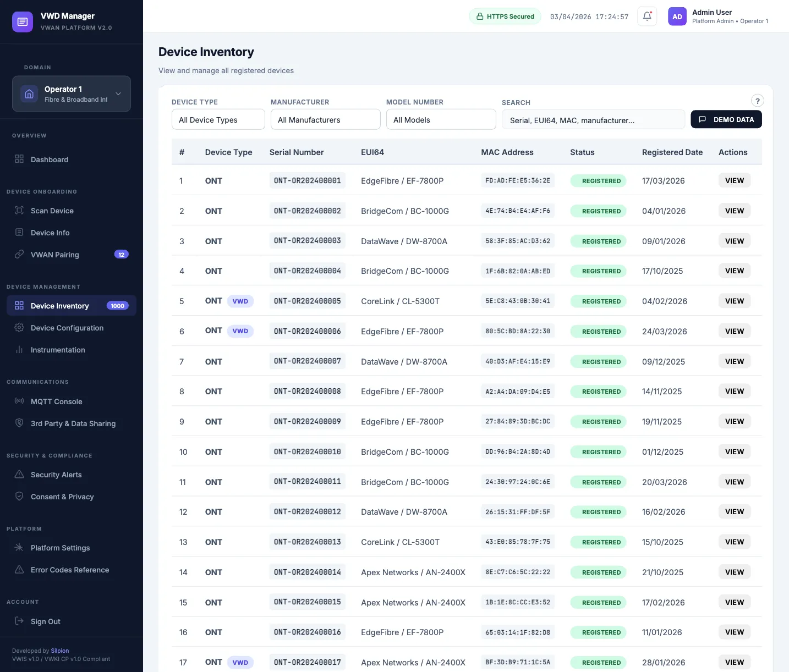Click the Security Alerts warning icon
The width and height of the screenshot is (789, 672).
(19, 475)
